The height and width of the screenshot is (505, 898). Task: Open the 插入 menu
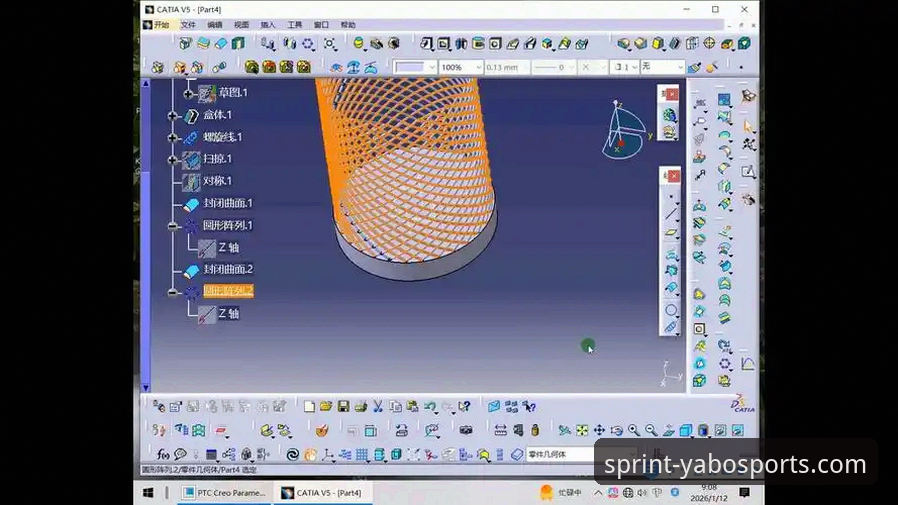point(267,25)
